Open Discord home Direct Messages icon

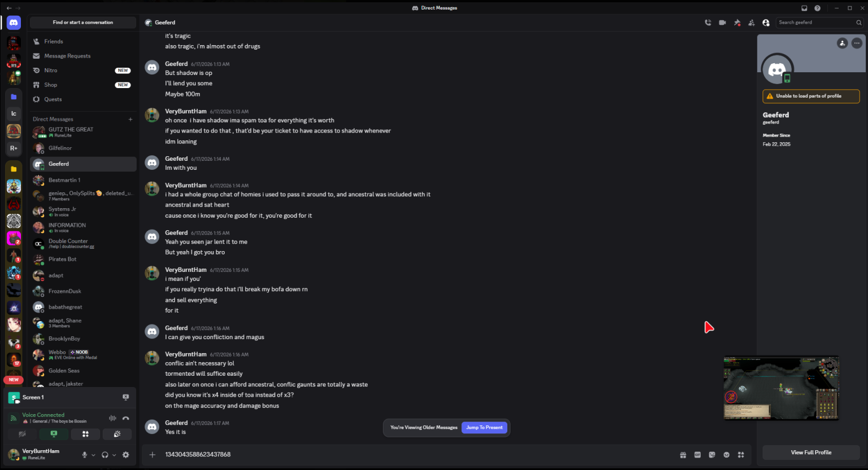click(x=14, y=23)
